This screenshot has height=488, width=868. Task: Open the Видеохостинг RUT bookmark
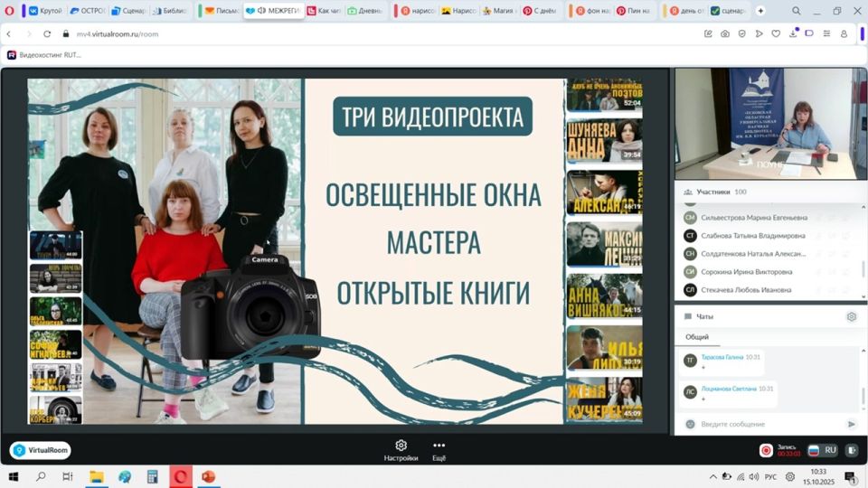tap(45, 55)
